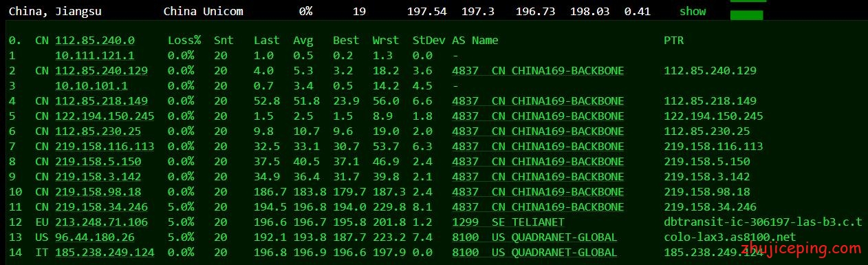
Task: Click "China Unicom" provider in summary row
Action: coord(204,11)
